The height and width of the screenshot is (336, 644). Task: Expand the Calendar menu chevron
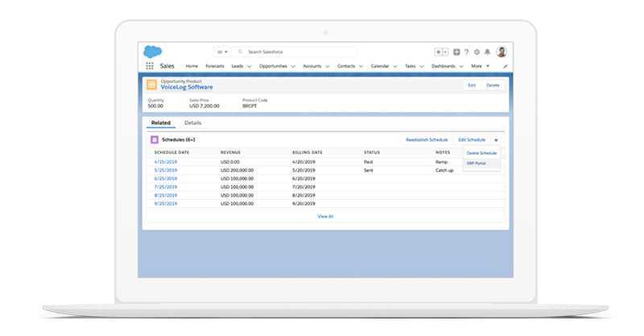[394, 66]
